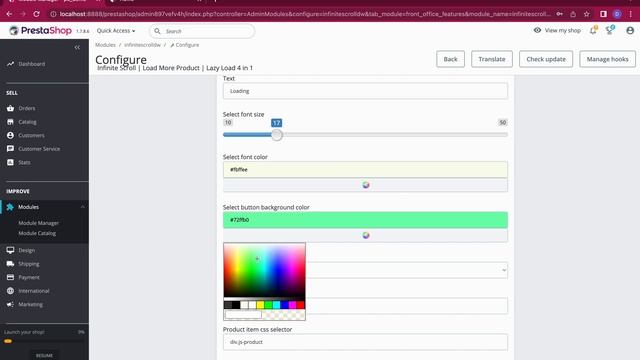
Task: Reload the page in the browser
Action: point(36,14)
